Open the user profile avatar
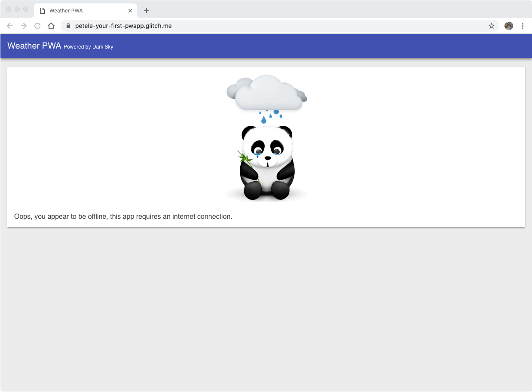Viewport: 532px width, 392px height. point(509,26)
